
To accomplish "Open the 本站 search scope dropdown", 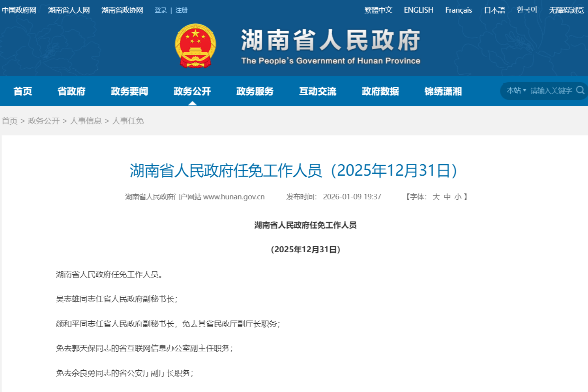I will (x=516, y=91).
